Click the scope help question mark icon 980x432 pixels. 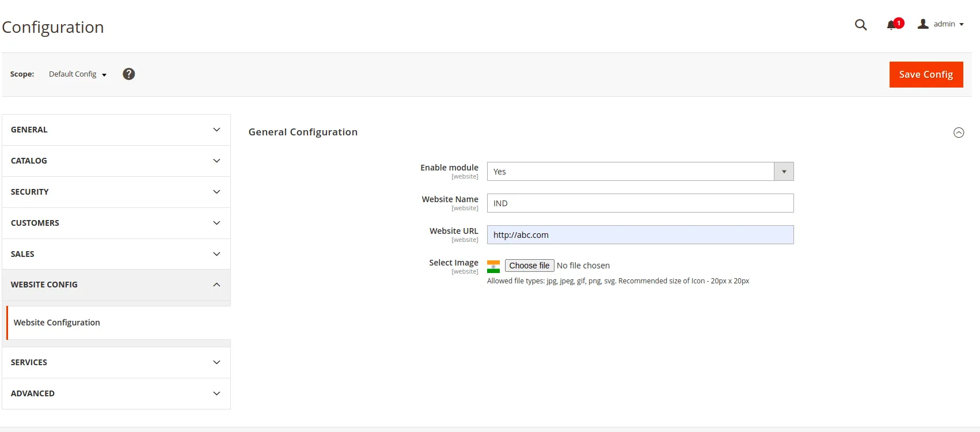click(129, 74)
